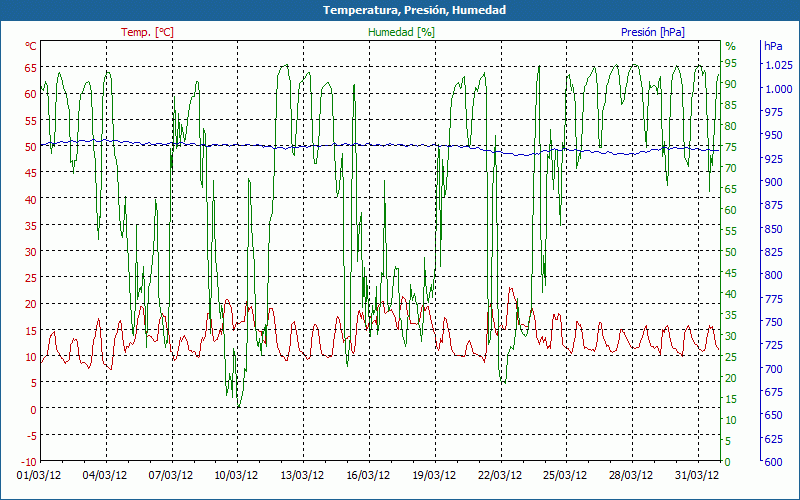Click '700' on the blue pressure axis

pos(773,368)
